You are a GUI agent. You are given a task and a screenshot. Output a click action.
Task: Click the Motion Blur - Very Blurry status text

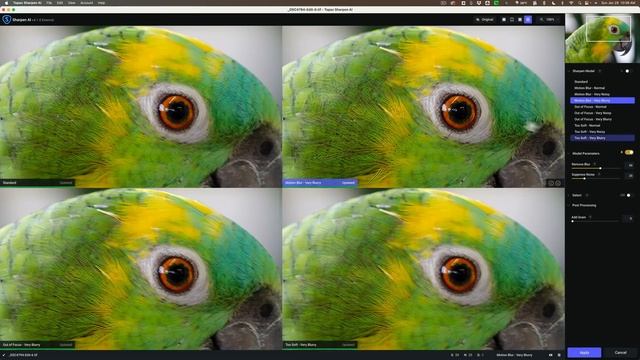coord(514,355)
